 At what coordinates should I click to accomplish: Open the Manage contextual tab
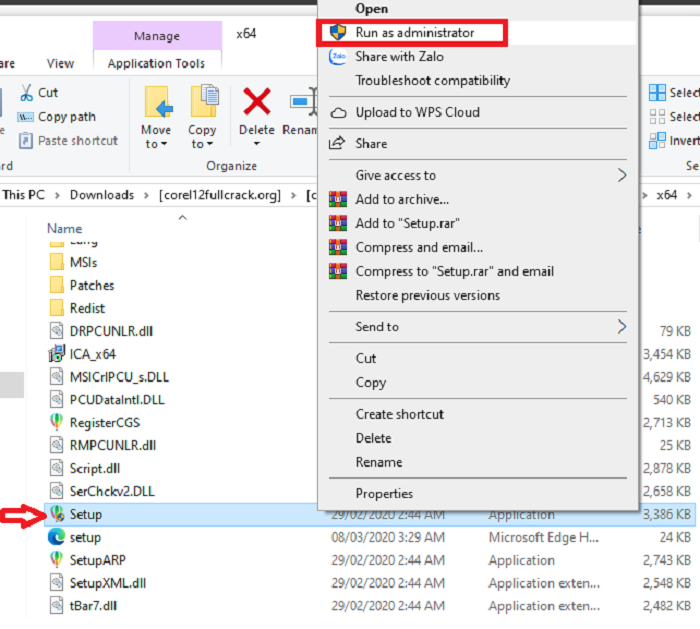(157, 35)
